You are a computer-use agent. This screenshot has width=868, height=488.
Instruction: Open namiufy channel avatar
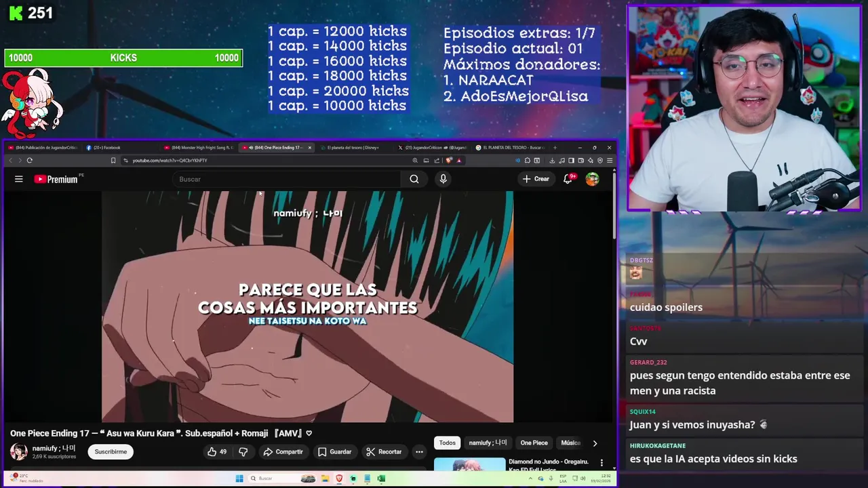(x=18, y=451)
